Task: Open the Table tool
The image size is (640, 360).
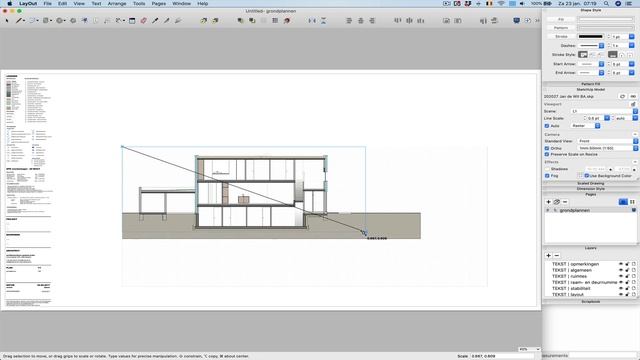Action: (132, 20)
